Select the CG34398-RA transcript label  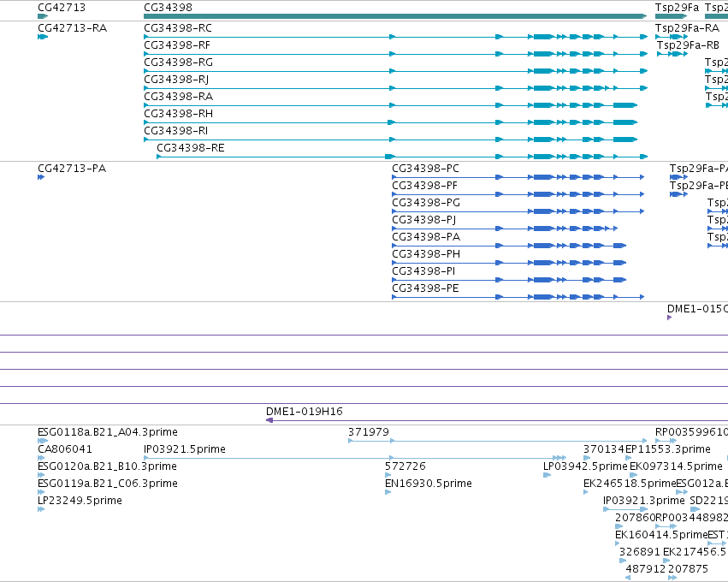(x=178, y=97)
